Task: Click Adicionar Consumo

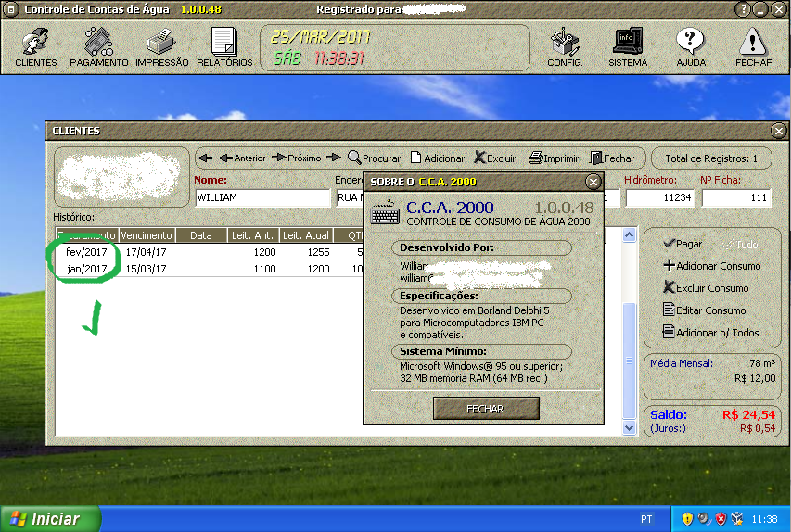Action: click(x=712, y=266)
